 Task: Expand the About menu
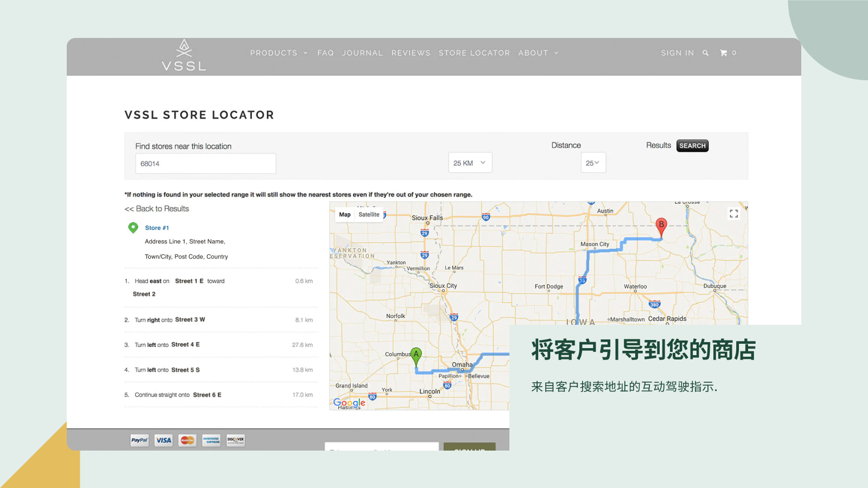[538, 53]
